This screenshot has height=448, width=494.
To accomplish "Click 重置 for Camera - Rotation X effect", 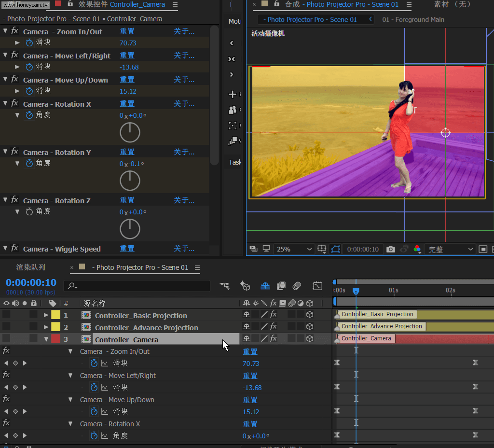I will (x=127, y=104).
